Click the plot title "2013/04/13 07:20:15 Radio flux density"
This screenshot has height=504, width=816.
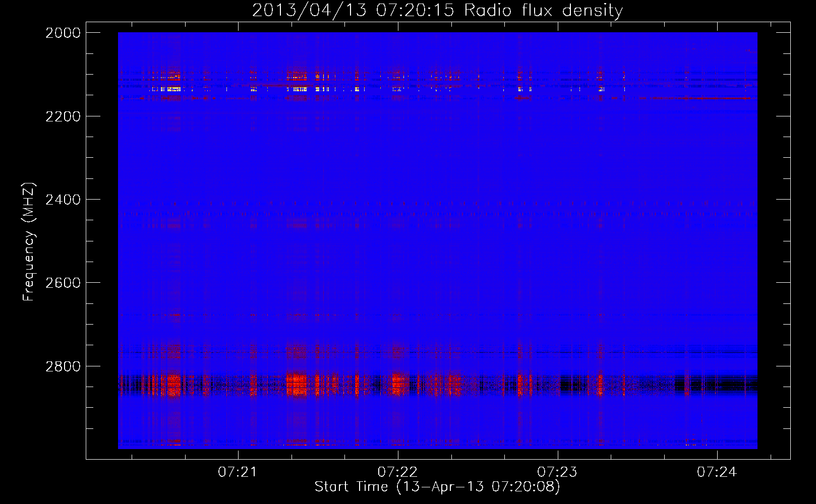437,11
